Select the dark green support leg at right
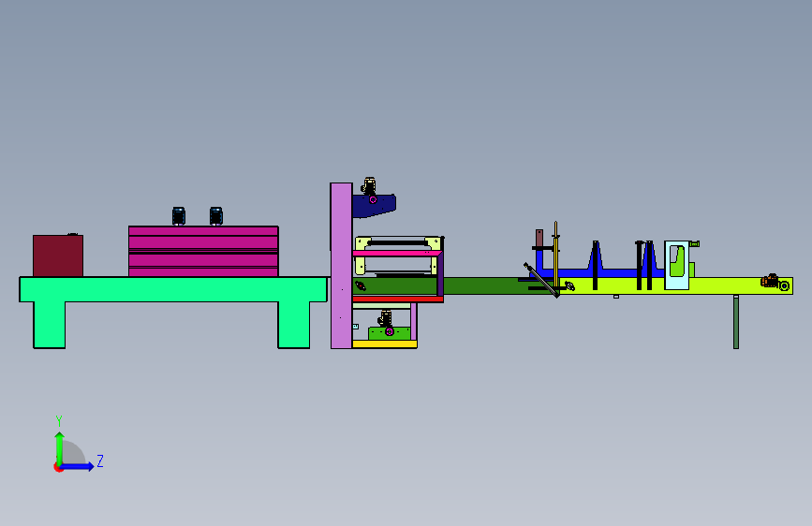812x526 pixels. pyautogui.click(x=736, y=322)
